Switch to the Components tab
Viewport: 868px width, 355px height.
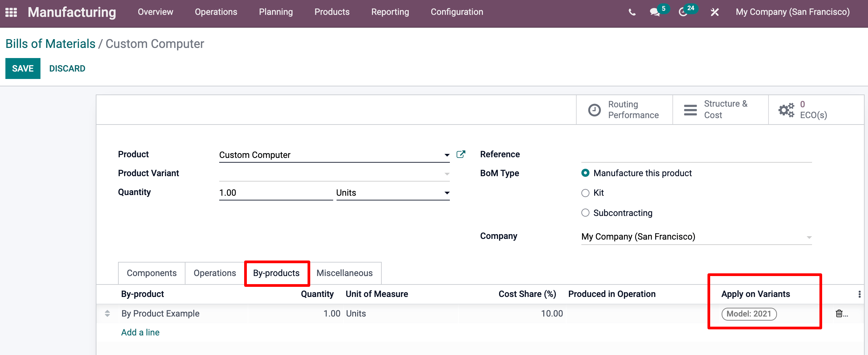click(152, 273)
